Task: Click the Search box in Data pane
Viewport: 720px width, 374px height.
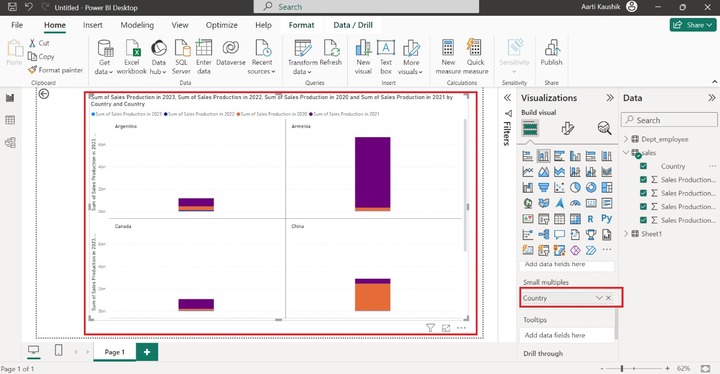Action: 669,120
